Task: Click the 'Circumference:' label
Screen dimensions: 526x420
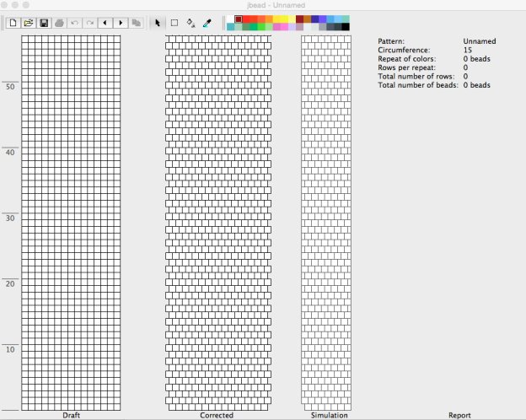Action: click(x=404, y=50)
